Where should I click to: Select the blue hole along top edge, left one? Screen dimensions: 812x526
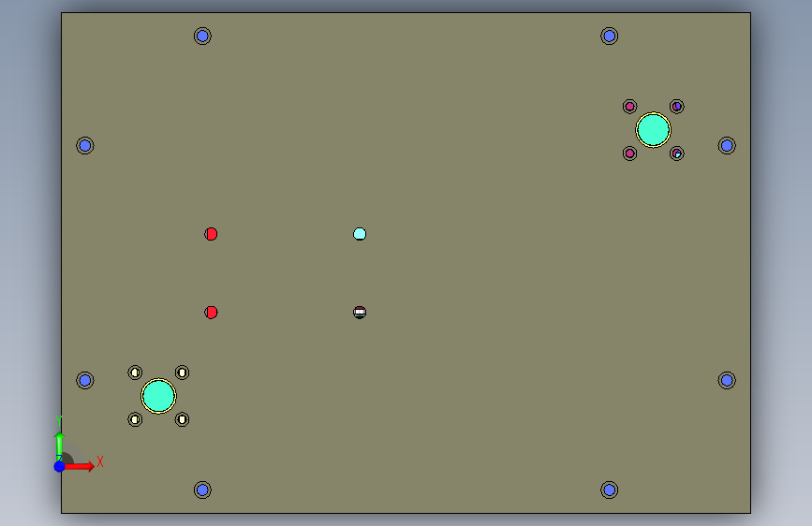(x=202, y=36)
